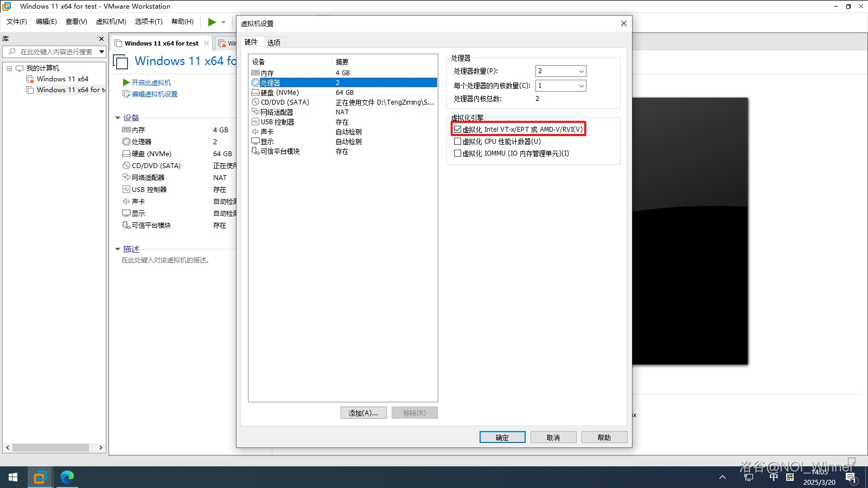Click the 确定 button to confirm settings

502,438
